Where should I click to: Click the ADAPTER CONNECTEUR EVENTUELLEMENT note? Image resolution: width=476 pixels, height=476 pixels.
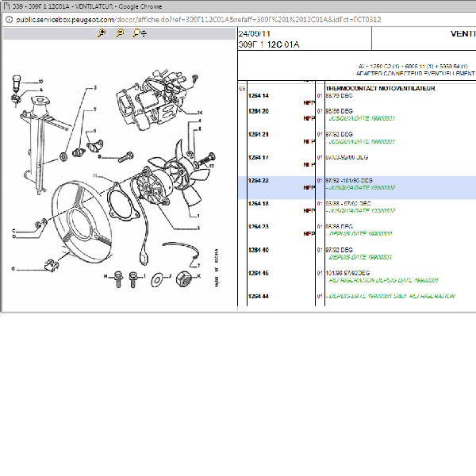pyautogui.click(x=414, y=74)
